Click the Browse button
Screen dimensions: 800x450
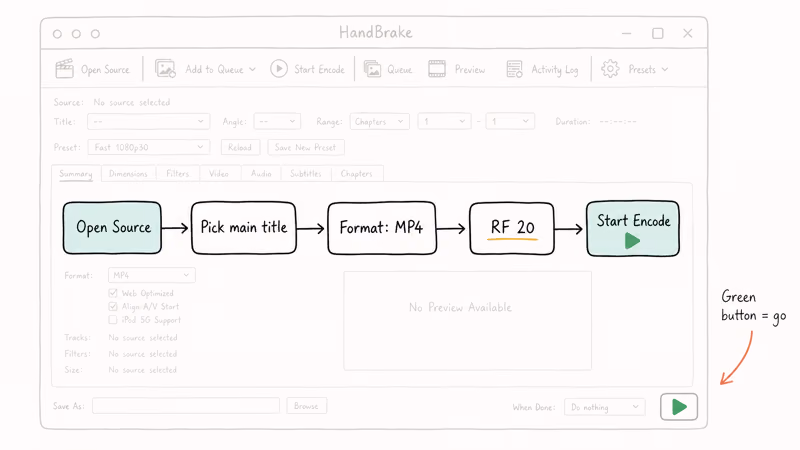tap(306, 406)
